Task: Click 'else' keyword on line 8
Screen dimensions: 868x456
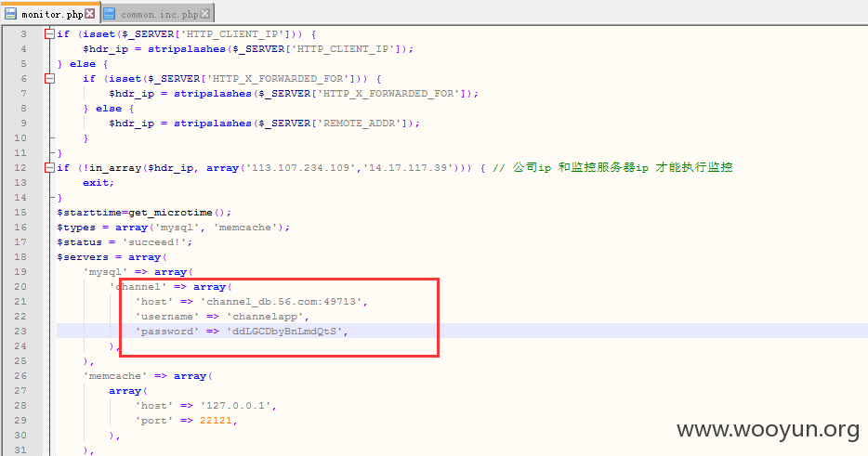Action: pos(109,109)
